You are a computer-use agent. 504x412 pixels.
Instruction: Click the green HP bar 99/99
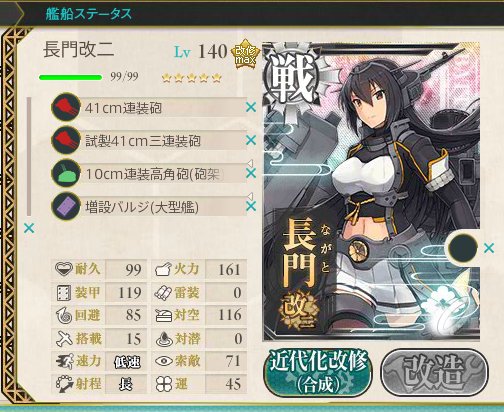[70, 77]
